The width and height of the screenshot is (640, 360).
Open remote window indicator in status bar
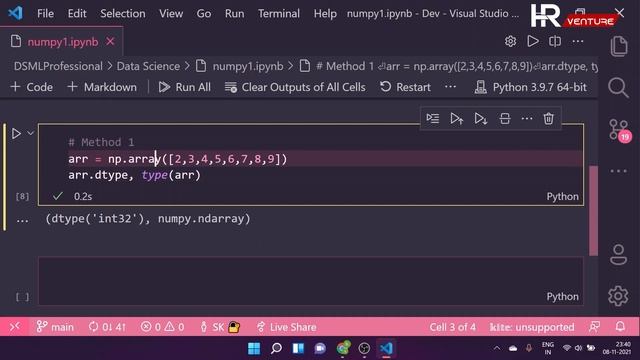[15, 327]
